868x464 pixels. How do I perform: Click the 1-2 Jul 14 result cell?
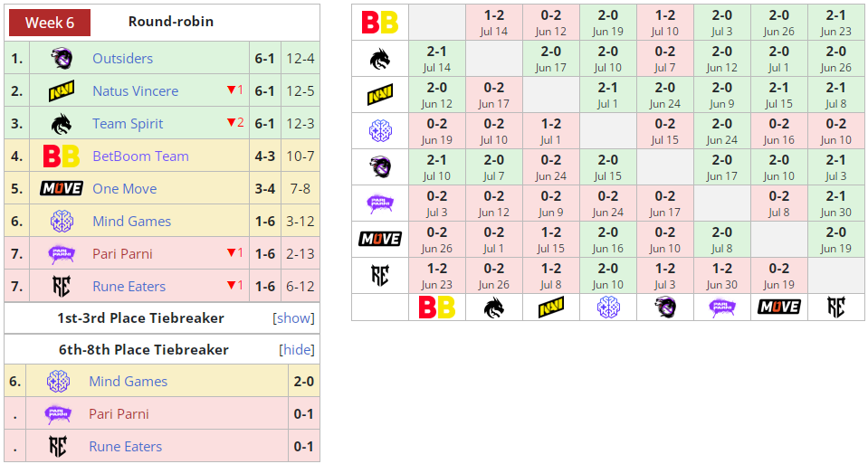click(x=494, y=23)
